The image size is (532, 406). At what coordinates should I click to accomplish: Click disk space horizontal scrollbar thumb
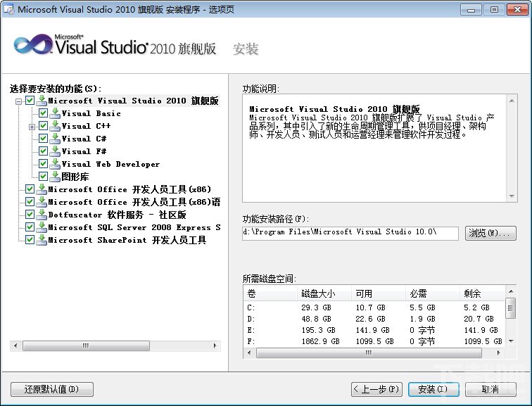[369, 353]
